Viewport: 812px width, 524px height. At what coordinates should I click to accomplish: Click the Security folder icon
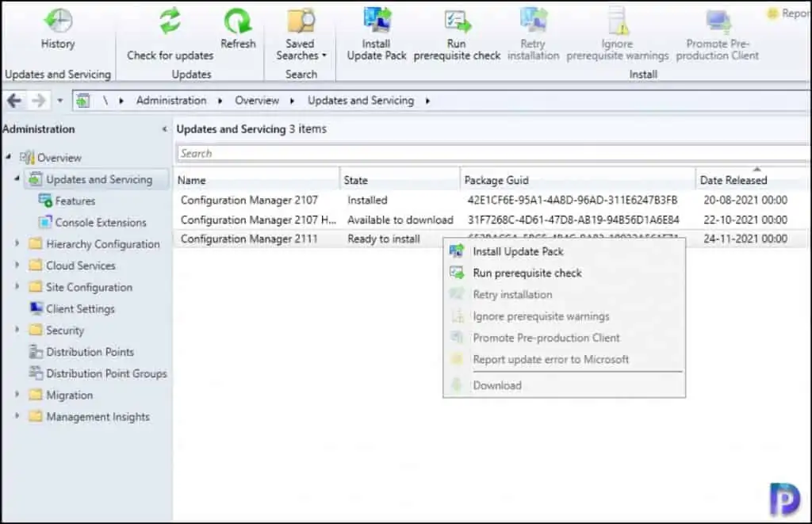36,330
